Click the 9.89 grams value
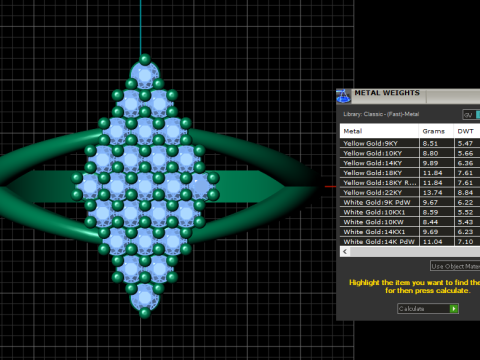The width and height of the screenshot is (480, 360). point(430,163)
